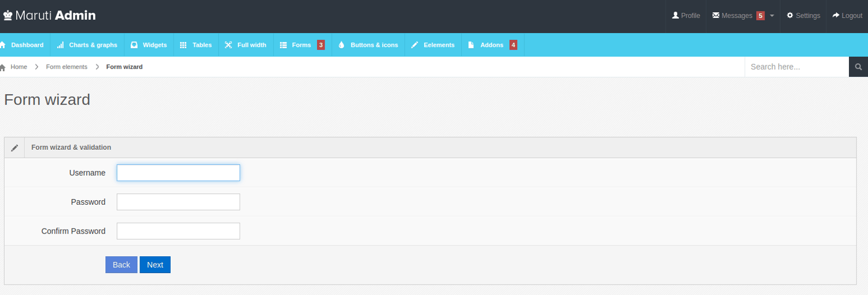Open the Charts & graphs menu item
Image resolution: width=868 pixels, height=295 pixels.
(87, 45)
